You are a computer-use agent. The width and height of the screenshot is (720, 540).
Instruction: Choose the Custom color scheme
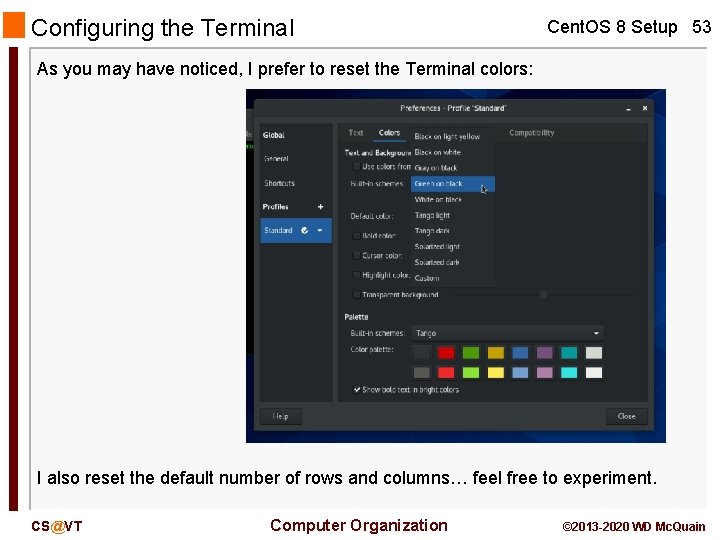(453, 278)
